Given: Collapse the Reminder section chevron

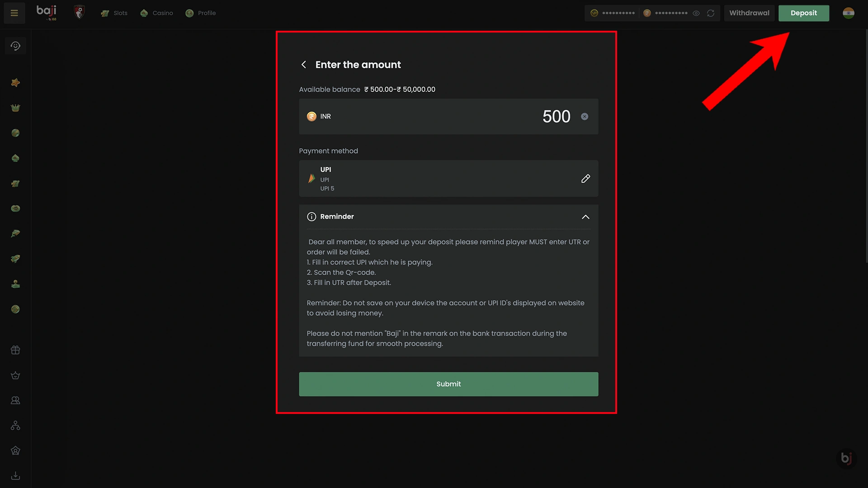Looking at the screenshot, I should (585, 217).
